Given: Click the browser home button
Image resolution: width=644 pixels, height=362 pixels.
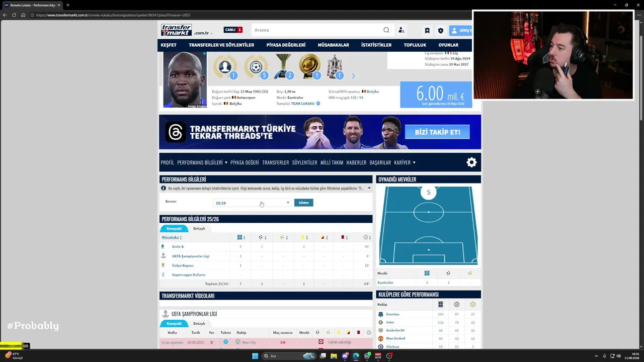Looking at the screenshot, I should click(23, 15).
